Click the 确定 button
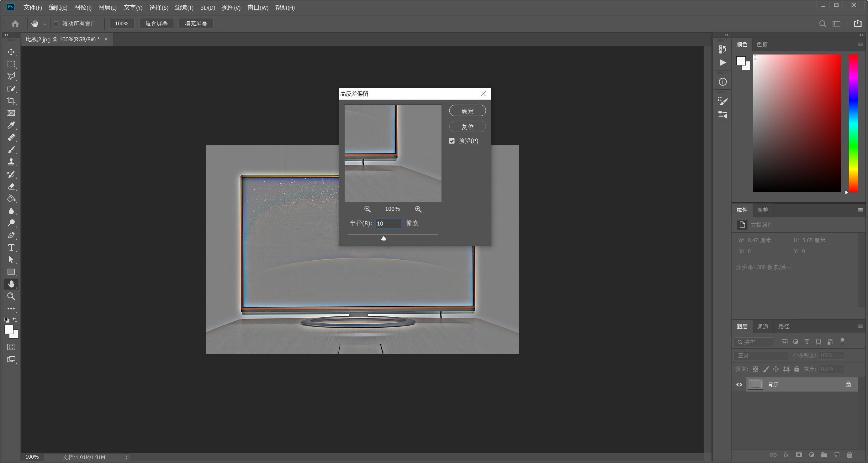This screenshot has width=868, height=463. click(467, 111)
